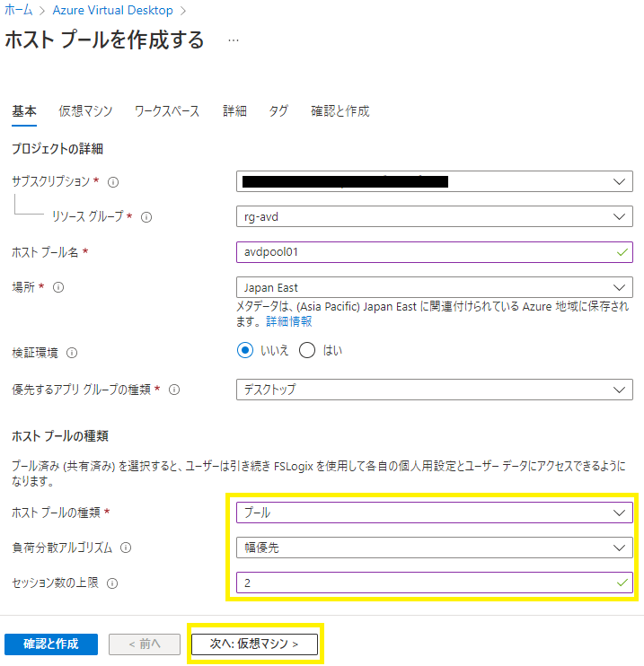Click info icon next to 検証環境 label
This screenshot has height=666, width=644.
coord(72,353)
